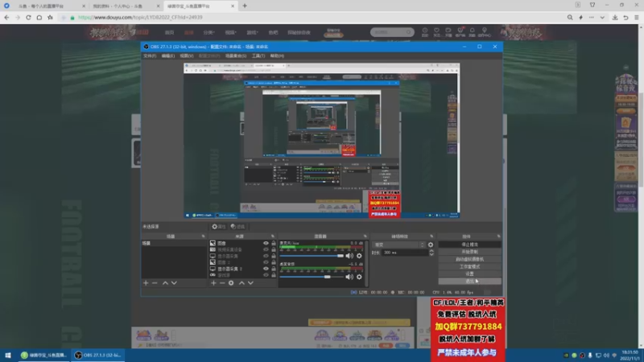Screen dimensions: 644x362
Task: Open 设置 from the Controls dock
Action: click(469, 274)
